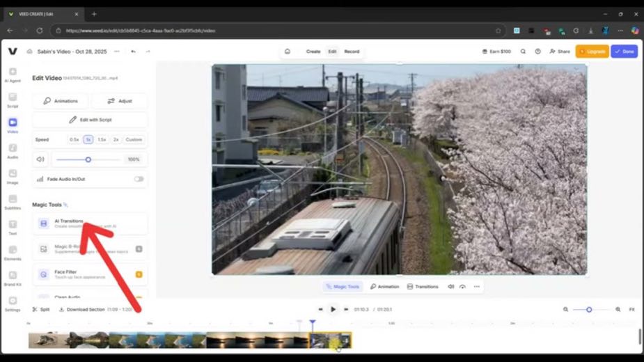
Task: Redo the last edit
Action: click(x=148, y=52)
